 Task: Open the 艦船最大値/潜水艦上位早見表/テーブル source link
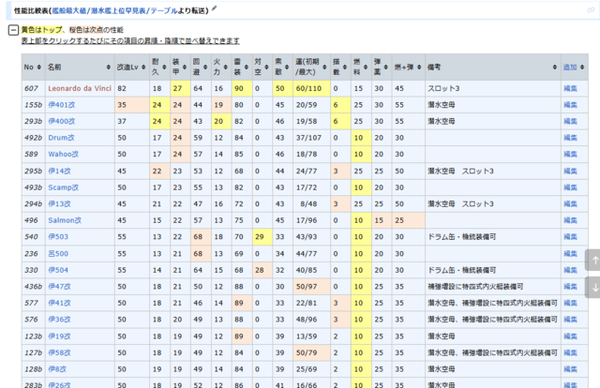pos(114,11)
